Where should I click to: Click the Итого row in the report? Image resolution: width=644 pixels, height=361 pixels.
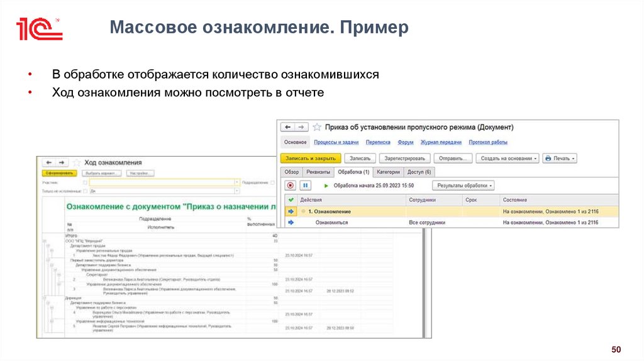tap(171, 236)
